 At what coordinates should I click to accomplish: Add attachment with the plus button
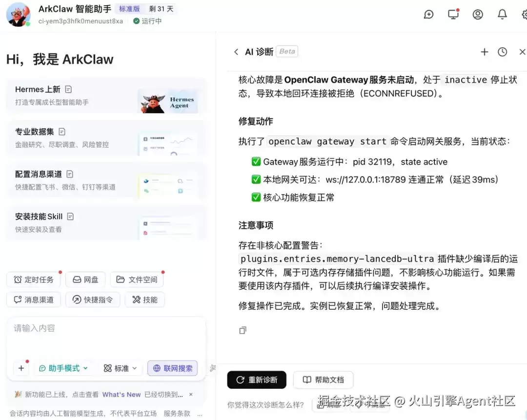click(21, 368)
